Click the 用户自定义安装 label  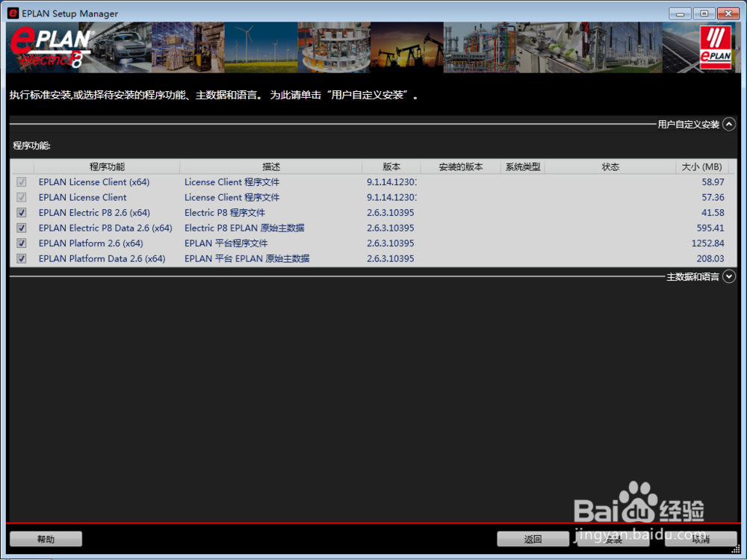(689, 124)
